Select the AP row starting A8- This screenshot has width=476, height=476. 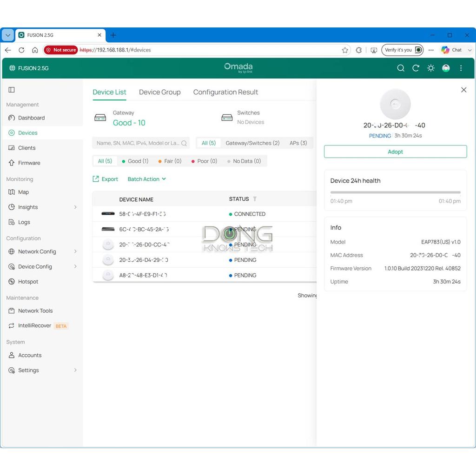pos(205,275)
